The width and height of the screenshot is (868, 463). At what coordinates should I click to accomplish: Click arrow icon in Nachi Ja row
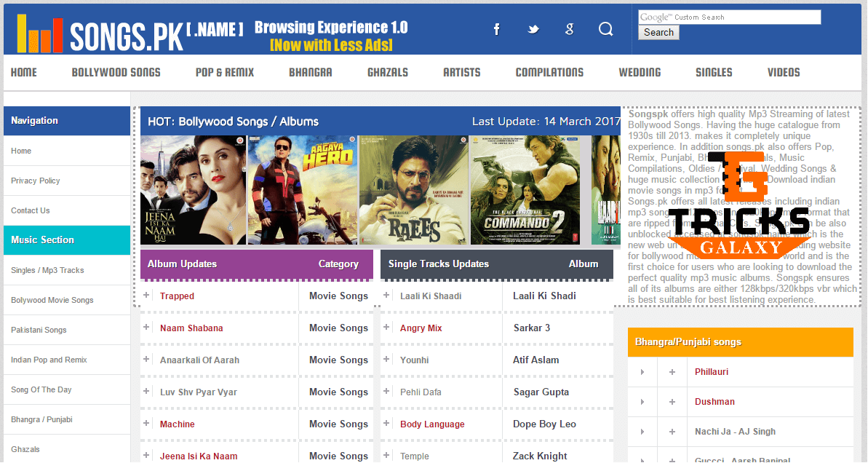pyautogui.click(x=642, y=432)
